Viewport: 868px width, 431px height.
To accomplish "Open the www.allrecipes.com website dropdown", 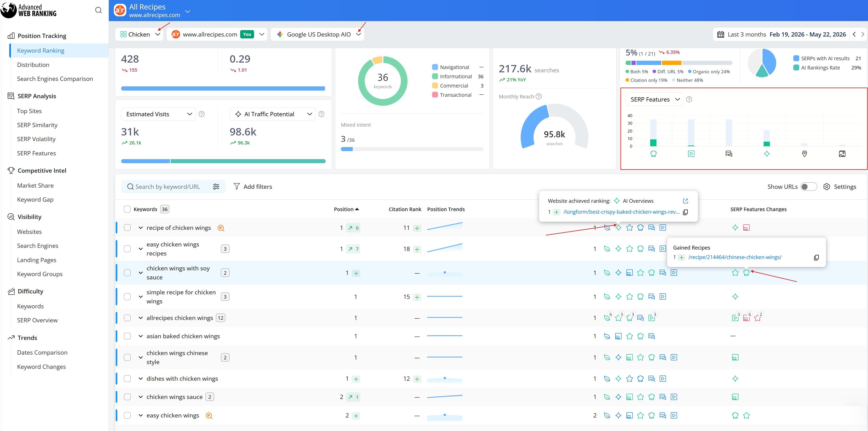I will (217, 34).
